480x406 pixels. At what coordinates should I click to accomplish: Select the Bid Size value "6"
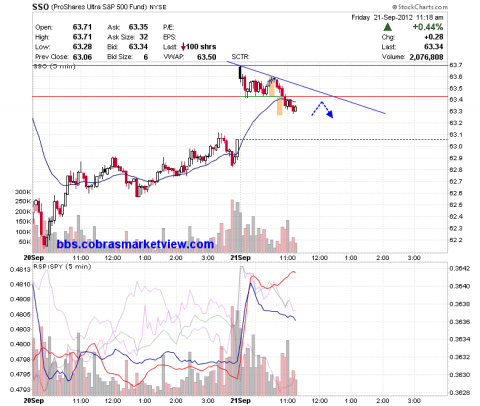pos(146,57)
